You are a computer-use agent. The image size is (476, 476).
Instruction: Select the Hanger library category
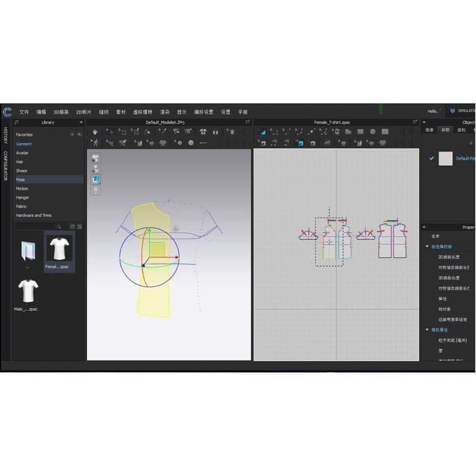[22, 198]
